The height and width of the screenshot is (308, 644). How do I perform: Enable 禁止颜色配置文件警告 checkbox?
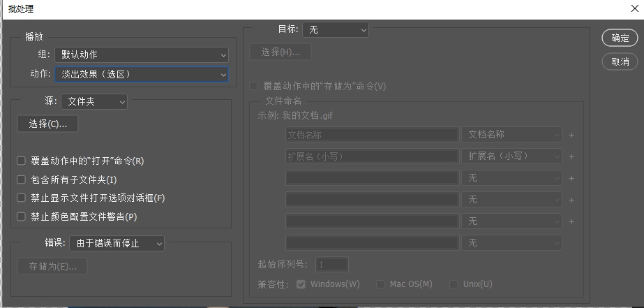[21, 217]
